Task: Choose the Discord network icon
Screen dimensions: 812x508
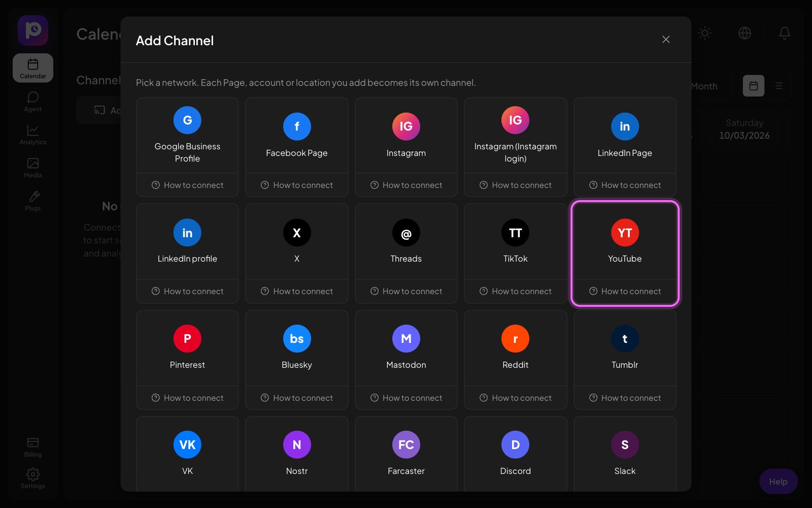Action: (515, 445)
